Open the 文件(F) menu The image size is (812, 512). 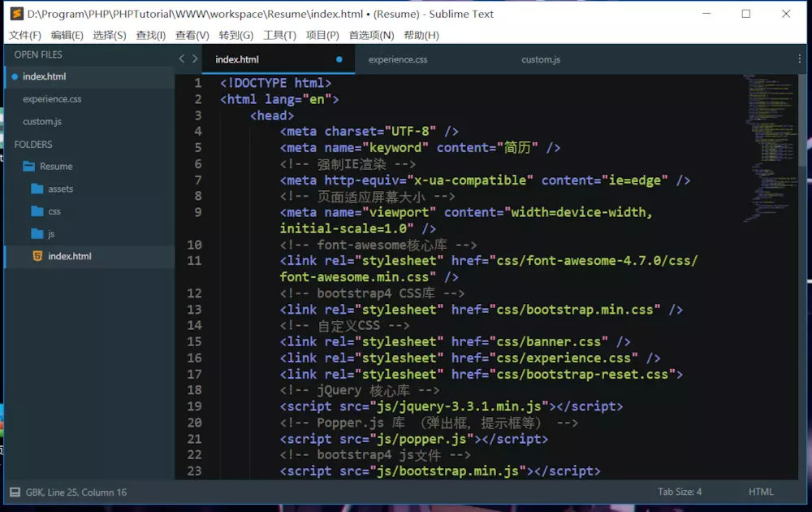coord(25,35)
